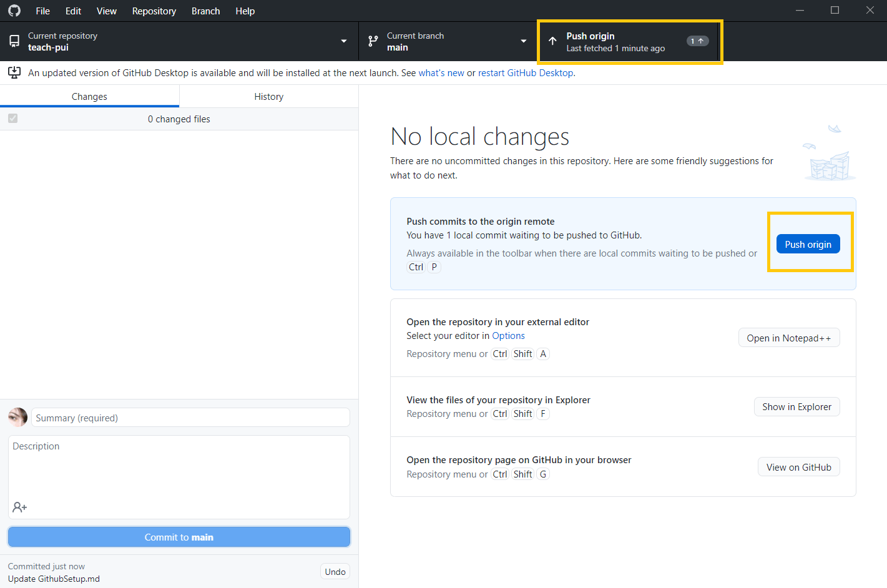Image resolution: width=887 pixels, height=588 pixels.
Task: Click the repository icon beside teach-pui
Action: coord(14,41)
